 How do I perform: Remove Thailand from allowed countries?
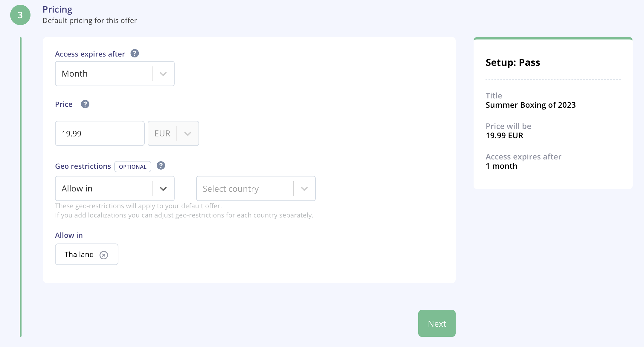pyautogui.click(x=104, y=255)
